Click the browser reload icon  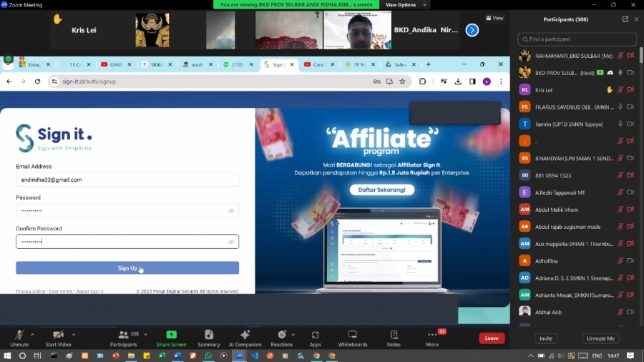(37, 82)
